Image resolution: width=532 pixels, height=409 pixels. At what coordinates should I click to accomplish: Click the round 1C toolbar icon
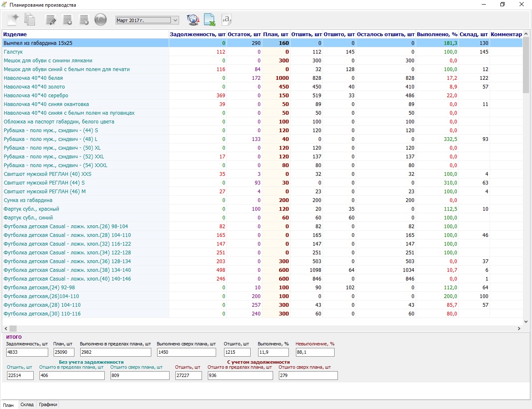pos(101,20)
